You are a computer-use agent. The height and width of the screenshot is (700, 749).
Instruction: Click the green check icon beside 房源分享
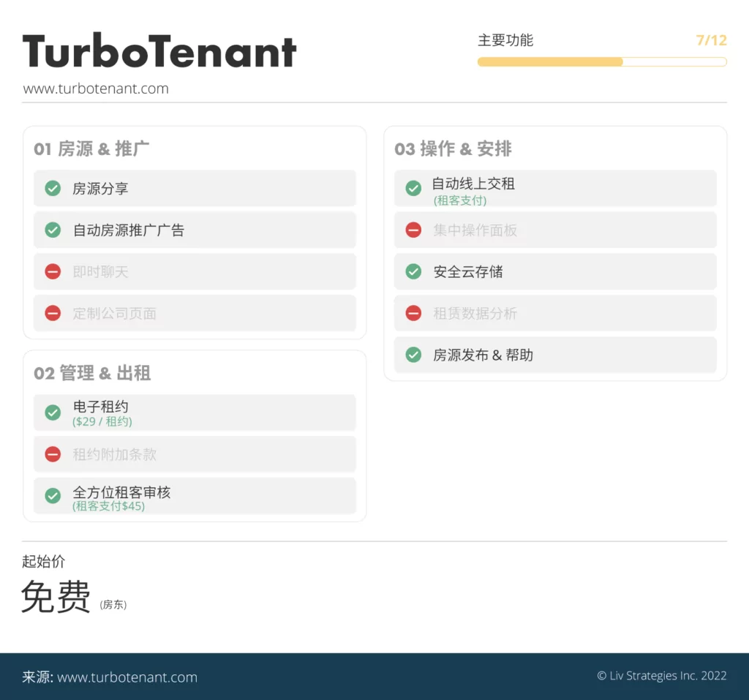coord(53,189)
